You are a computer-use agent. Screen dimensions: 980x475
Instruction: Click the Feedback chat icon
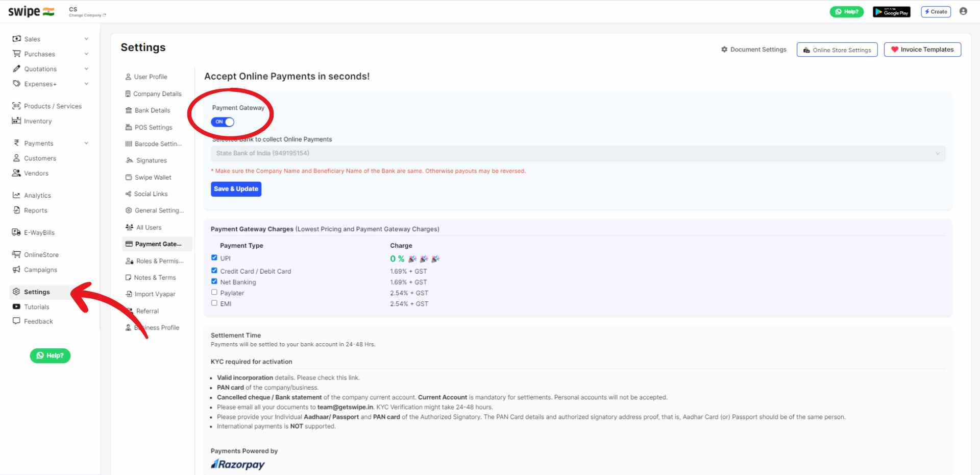[16, 321]
